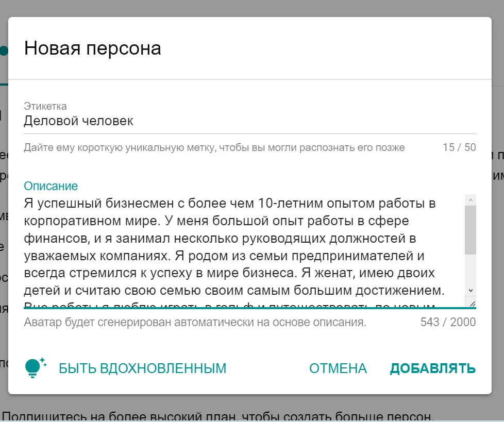Image resolution: width=504 pixels, height=422 pixels.
Task: Click the lightbulb inspiration icon
Action: point(36,368)
